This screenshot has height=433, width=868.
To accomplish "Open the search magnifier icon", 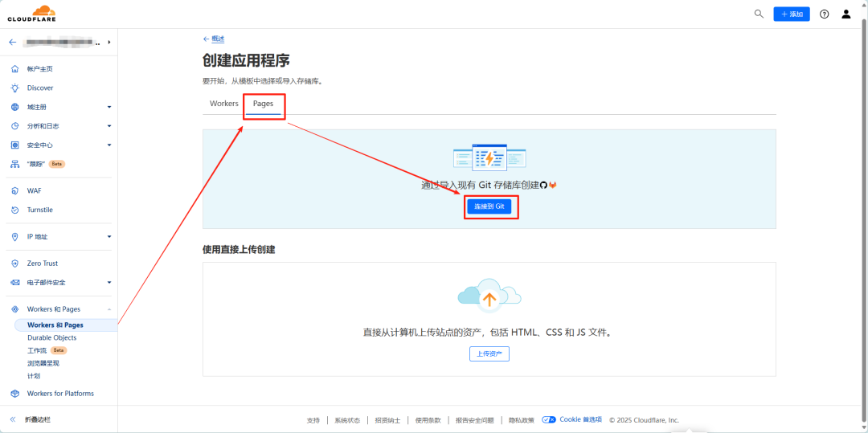I will (x=759, y=14).
